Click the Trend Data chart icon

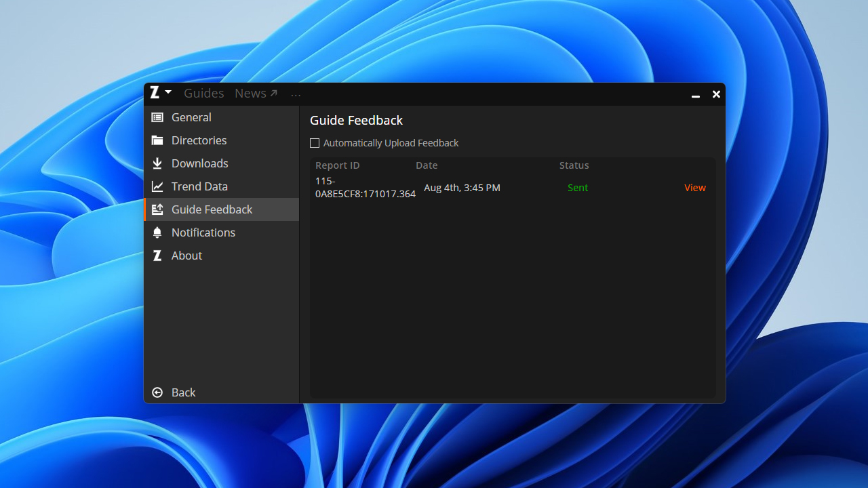[157, 186]
